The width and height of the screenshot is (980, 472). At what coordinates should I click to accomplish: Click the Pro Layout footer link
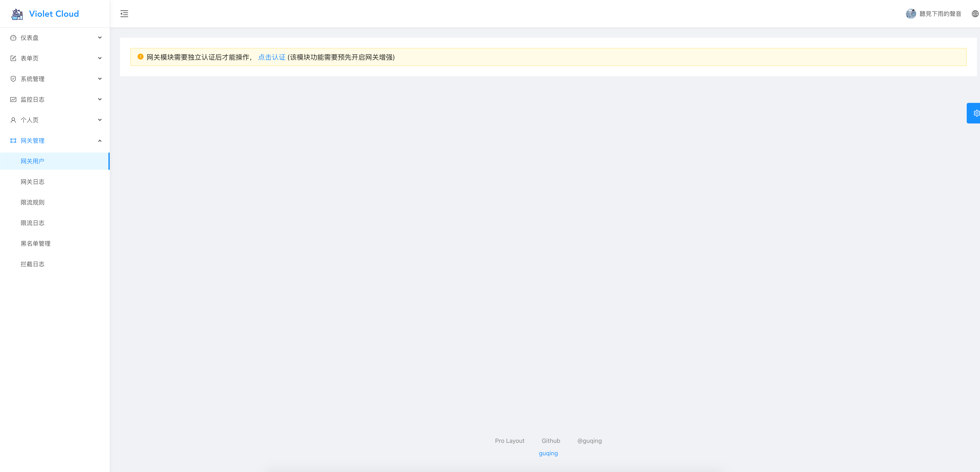509,441
